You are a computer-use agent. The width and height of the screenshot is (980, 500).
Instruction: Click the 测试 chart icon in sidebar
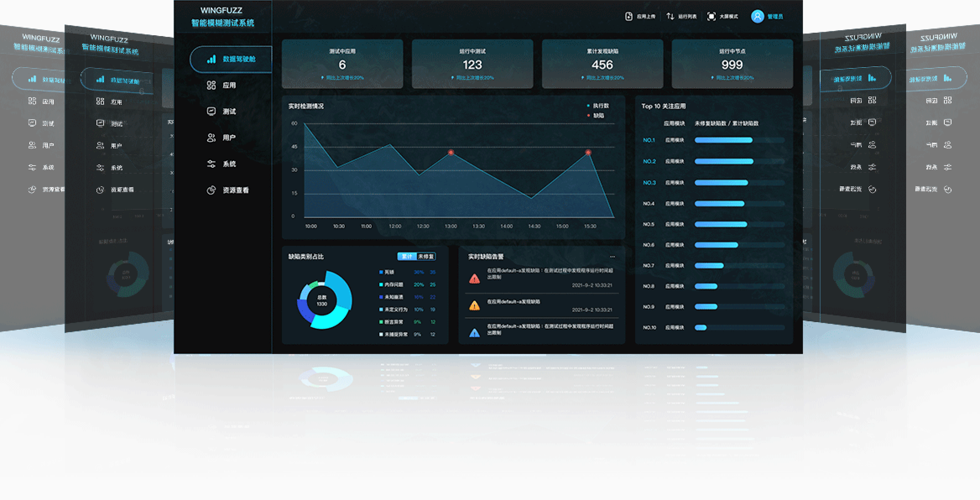tap(211, 111)
